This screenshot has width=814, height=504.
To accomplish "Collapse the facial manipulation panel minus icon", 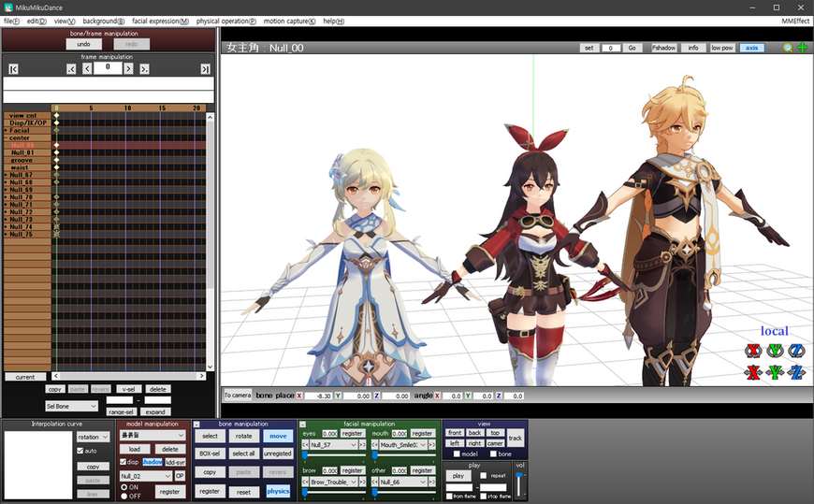I will [x=302, y=425].
